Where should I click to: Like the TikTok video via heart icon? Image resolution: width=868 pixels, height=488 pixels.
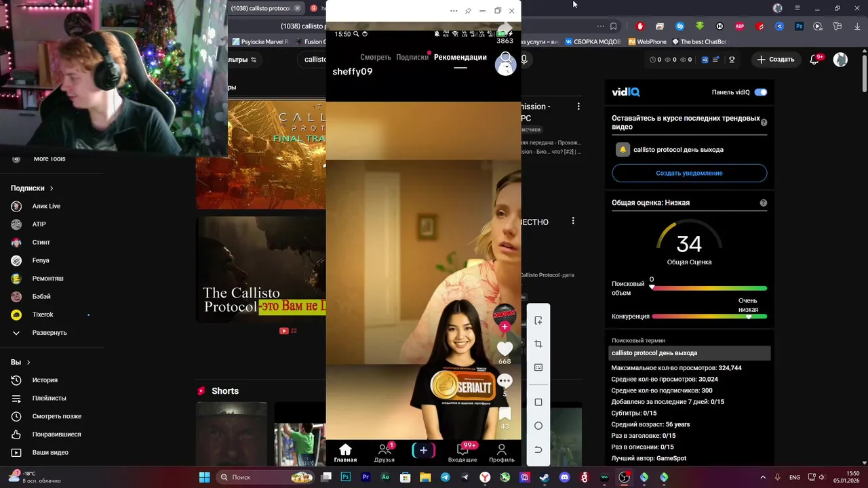click(x=505, y=348)
